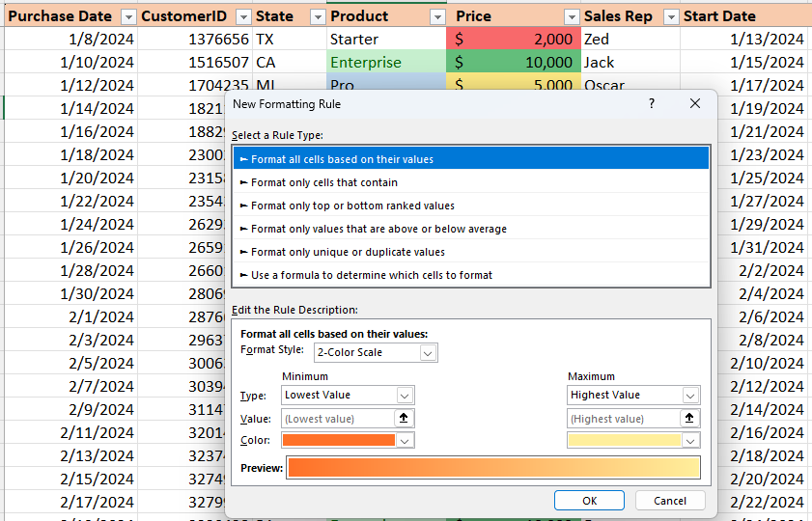Open the Price column filter button
Image resolution: width=812 pixels, height=521 pixels.
[572, 17]
